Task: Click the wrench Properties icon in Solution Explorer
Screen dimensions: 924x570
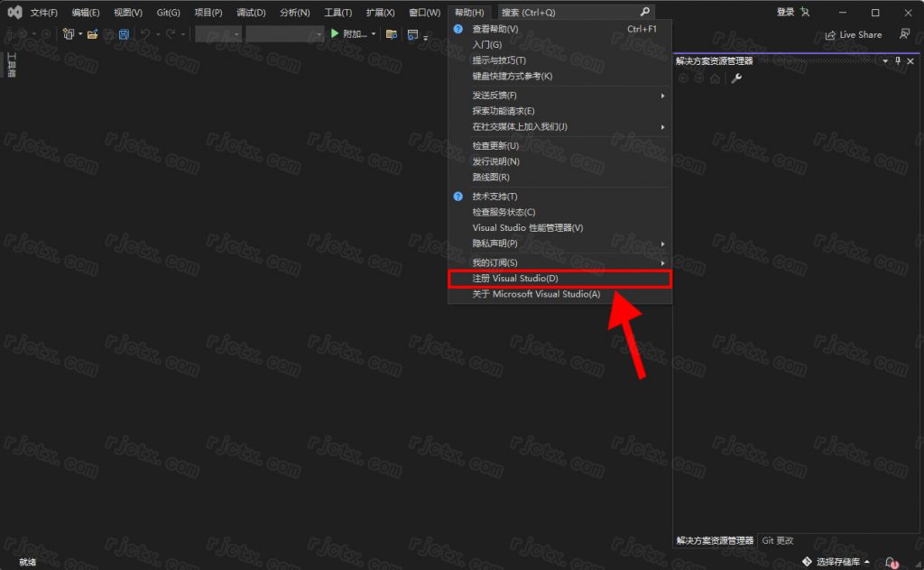Action: [x=736, y=78]
